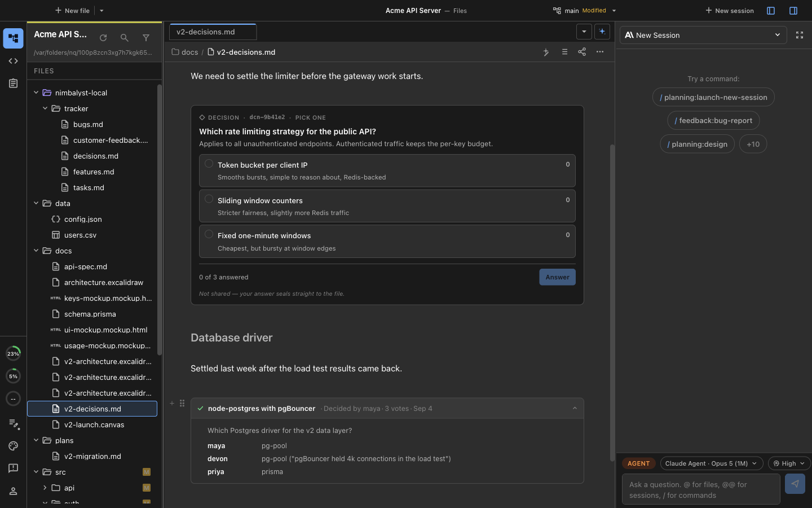The image size is (812, 508).
Task: Toggle the right sidebar panel
Action: click(x=793, y=11)
